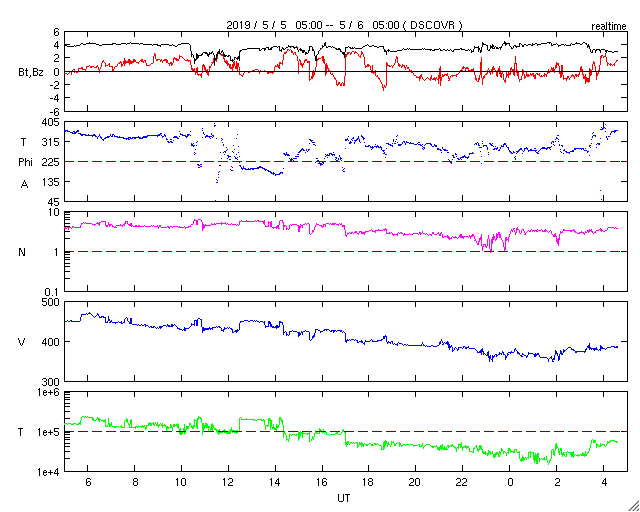Click the "-4" tick on the Bt,Bz axis

click(x=54, y=98)
